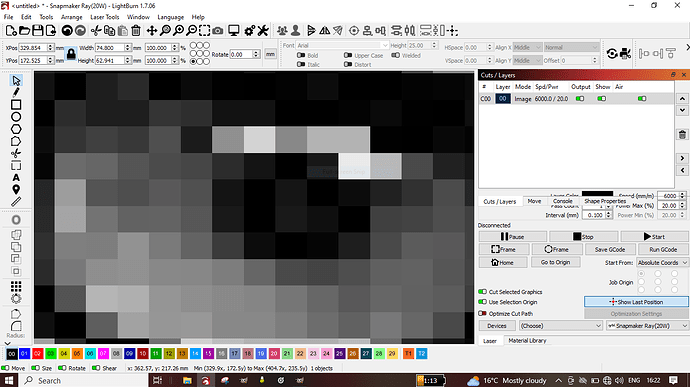This screenshot has height=387, width=690.
Task: Move layer up with the up arrow
Action: pos(682,99)
